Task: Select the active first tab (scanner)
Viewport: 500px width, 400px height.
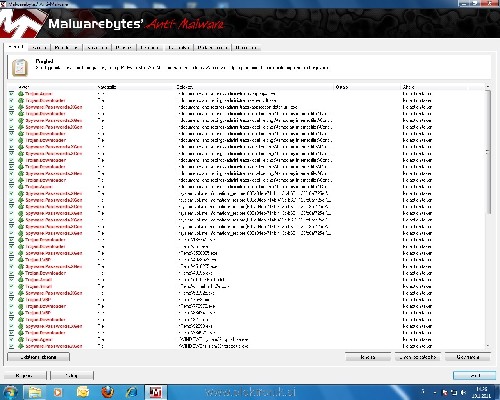Action: tap(16, 47)
